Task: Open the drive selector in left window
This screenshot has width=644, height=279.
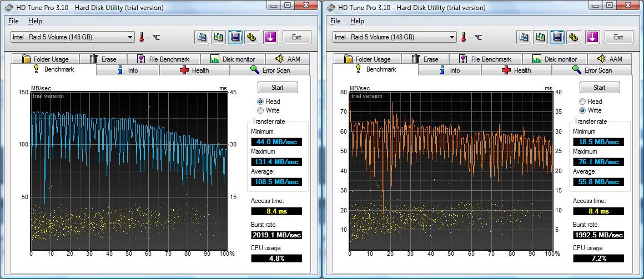Action: (72, 37)
